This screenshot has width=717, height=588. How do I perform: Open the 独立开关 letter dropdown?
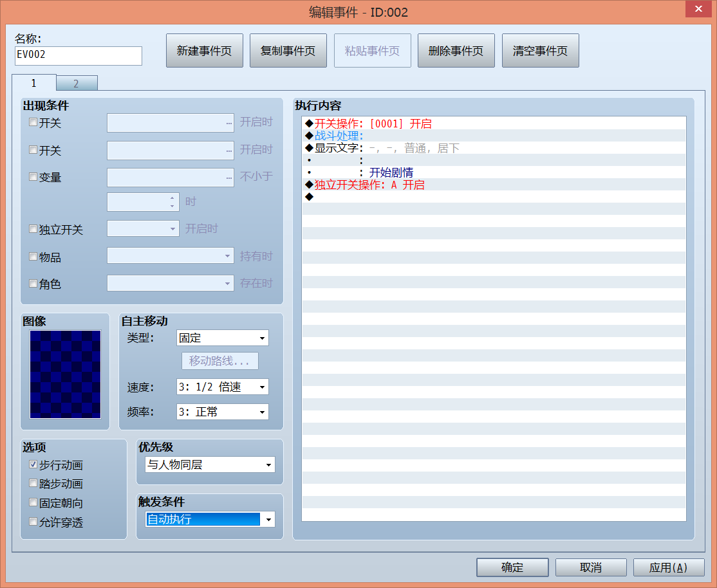[x=143, y=228]
